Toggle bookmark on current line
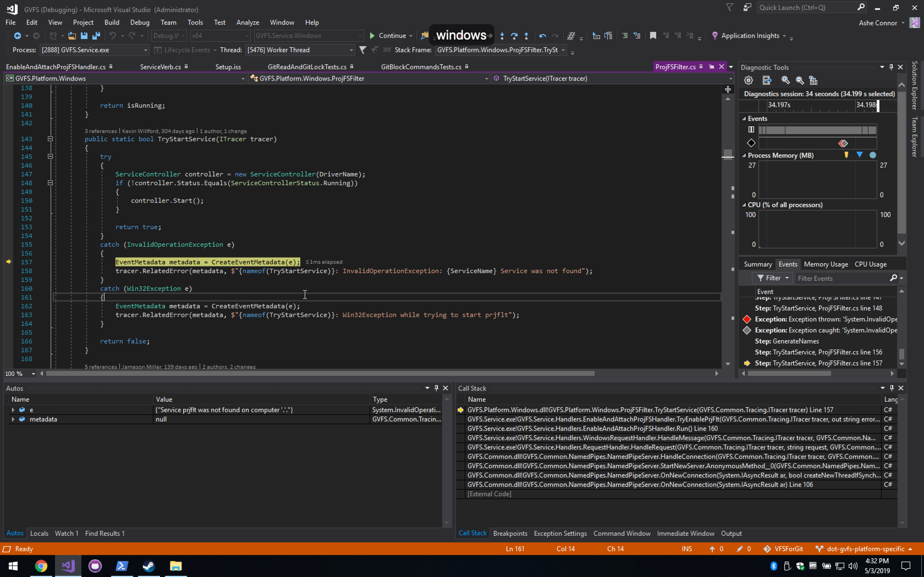This screenshot has width=924, height=577. pyautogui.click(x=653, y=36)
